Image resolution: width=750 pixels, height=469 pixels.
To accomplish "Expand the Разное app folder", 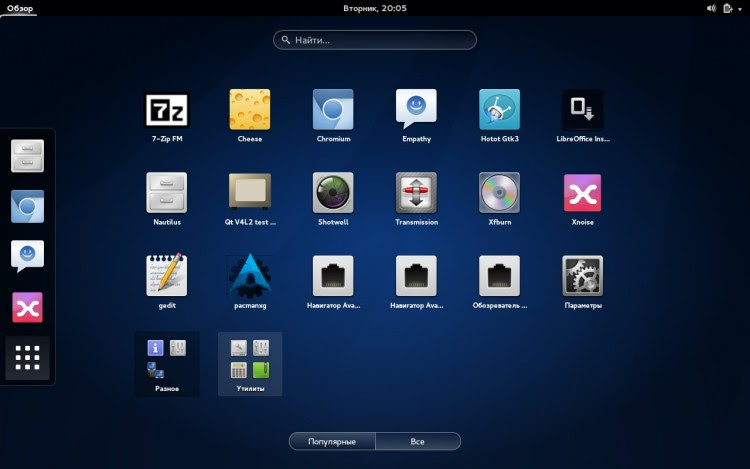I will click(167, 364).
